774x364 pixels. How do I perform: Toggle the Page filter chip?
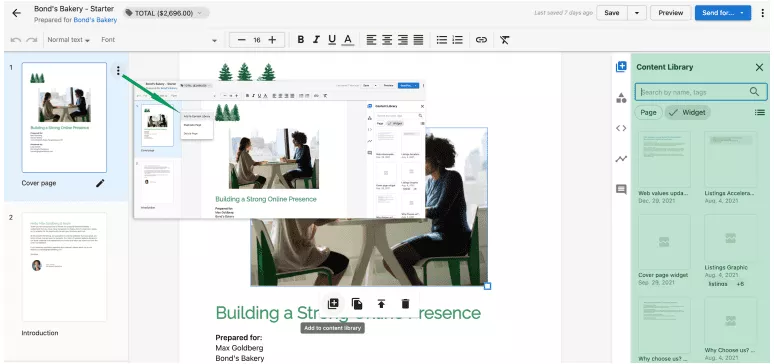click(x=648, y=113)
